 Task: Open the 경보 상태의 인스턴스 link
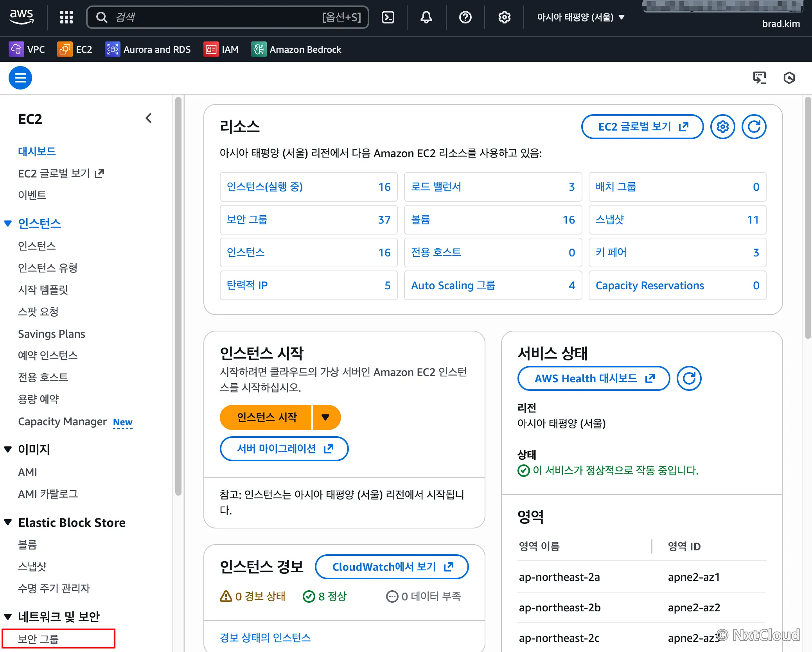coord(265,638)
